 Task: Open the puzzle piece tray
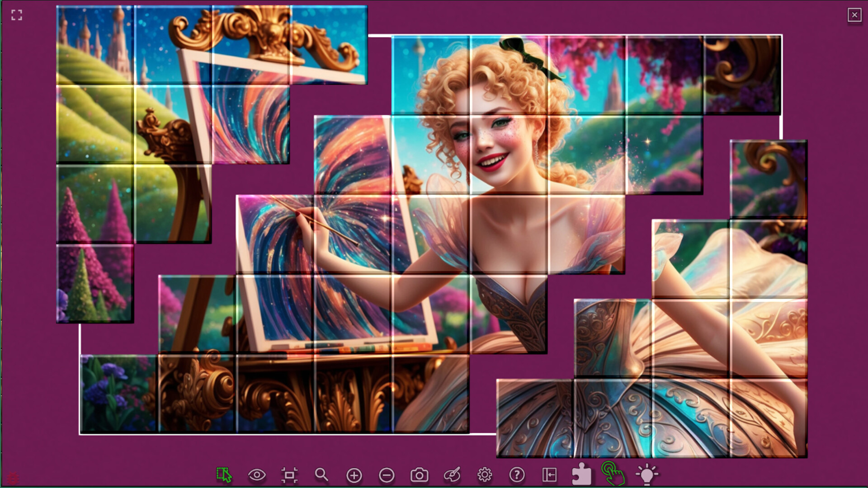click(x=581, y=475)
